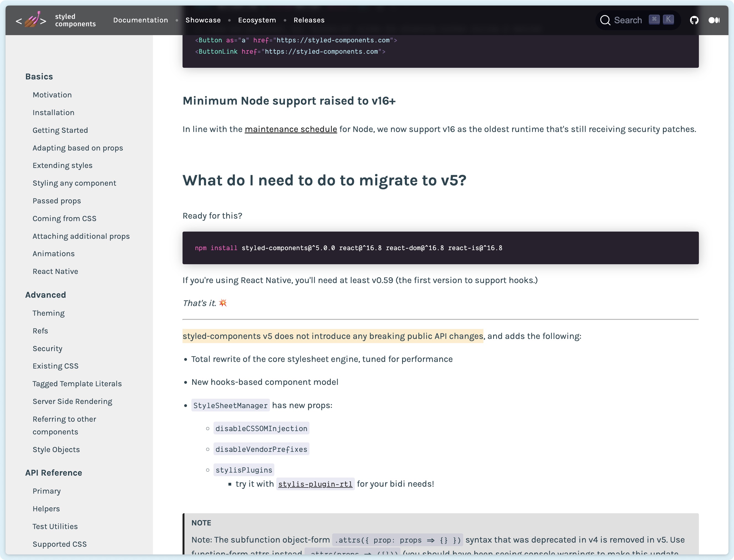Open Primary under API Reference

tap(46, 491)
